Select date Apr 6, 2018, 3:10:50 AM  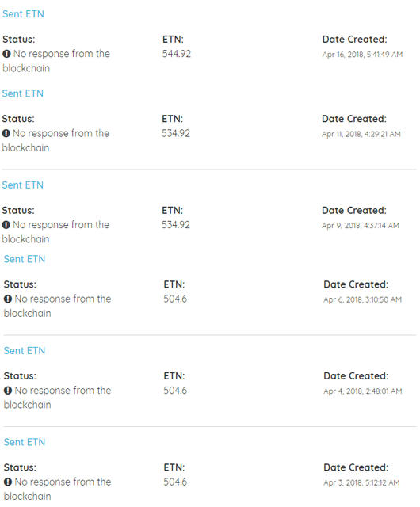pyautogui.click(x=363, y=299)
